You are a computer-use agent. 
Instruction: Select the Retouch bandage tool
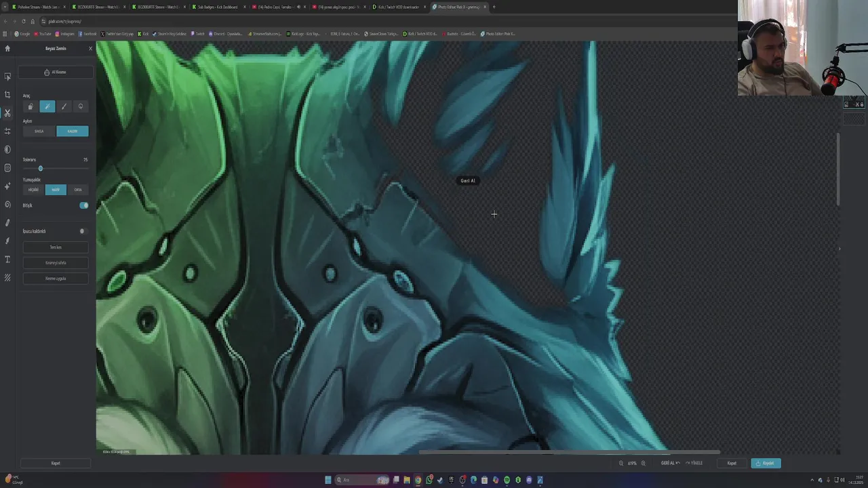[x=7, y=222]
